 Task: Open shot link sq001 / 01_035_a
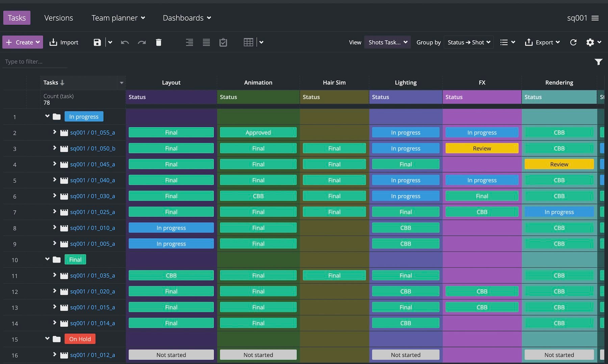(x=93, y=276)
